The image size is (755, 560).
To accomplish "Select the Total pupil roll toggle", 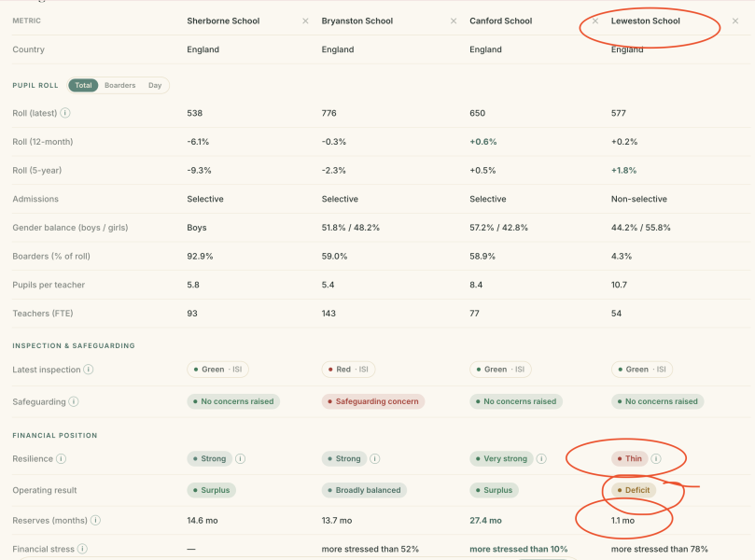I will point(83,85).
